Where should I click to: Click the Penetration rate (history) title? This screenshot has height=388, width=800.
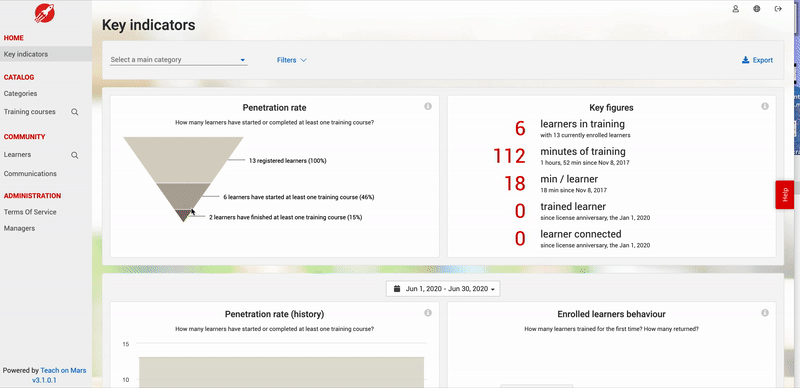click(274, 314)
